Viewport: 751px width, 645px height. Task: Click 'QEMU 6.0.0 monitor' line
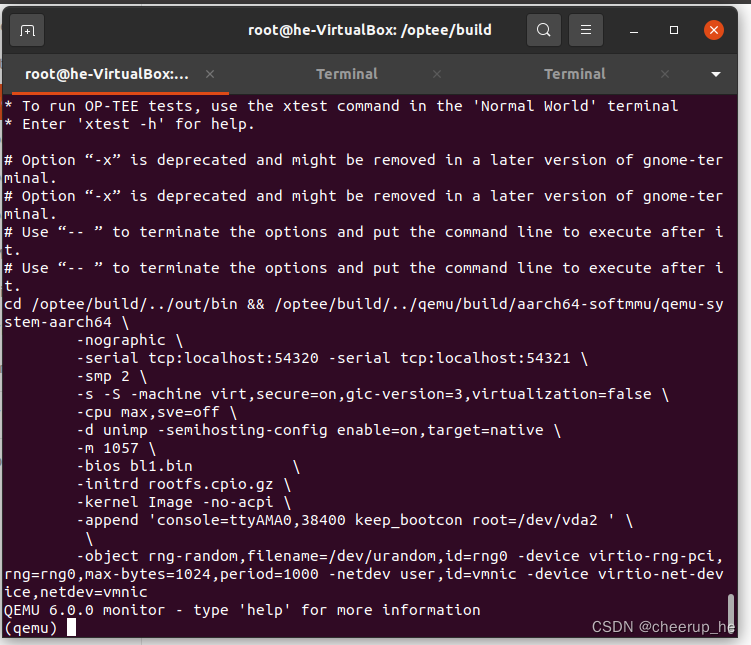(x=242, y=610)
